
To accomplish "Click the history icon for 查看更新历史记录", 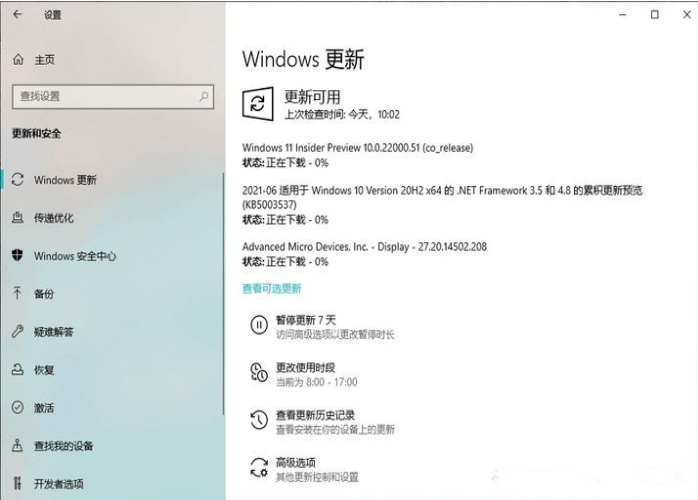I will point(259,420).
